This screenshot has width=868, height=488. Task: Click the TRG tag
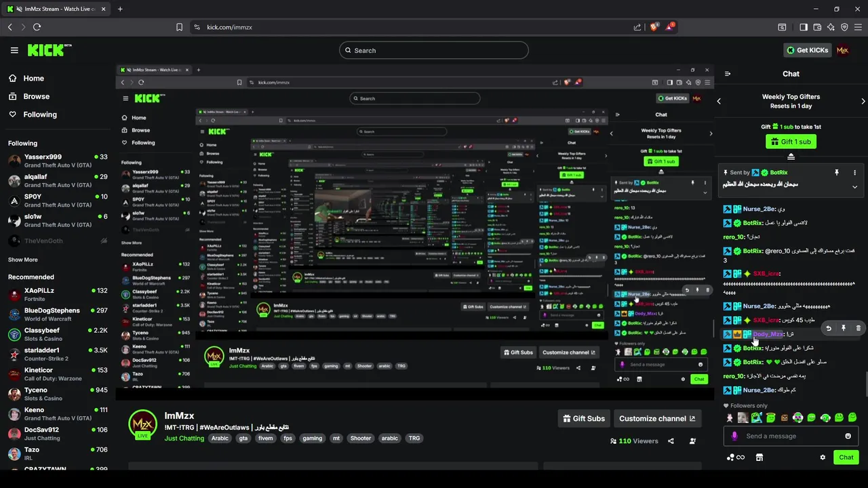point(414,439)
